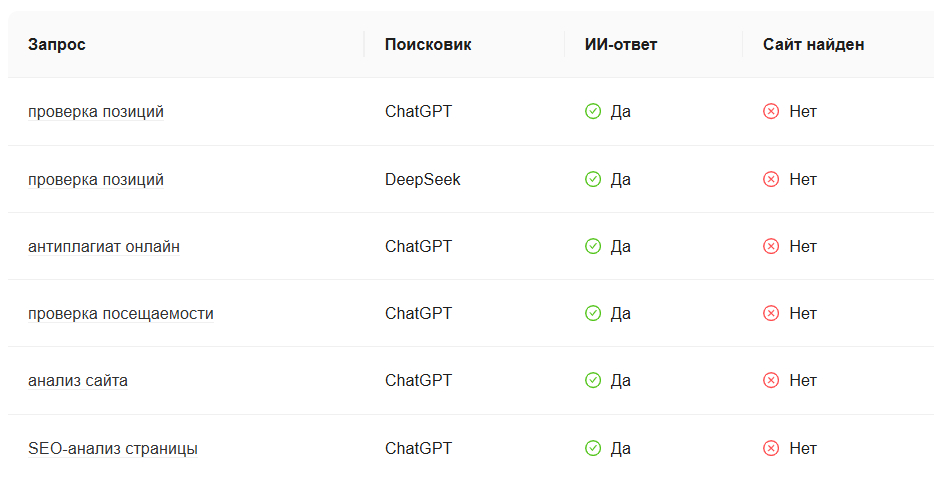Open the антиплагиат онлайн query link

pos(104,246)
